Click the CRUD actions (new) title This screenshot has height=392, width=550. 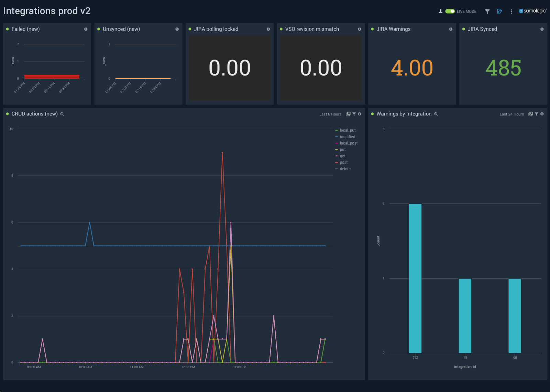point(34,114)
